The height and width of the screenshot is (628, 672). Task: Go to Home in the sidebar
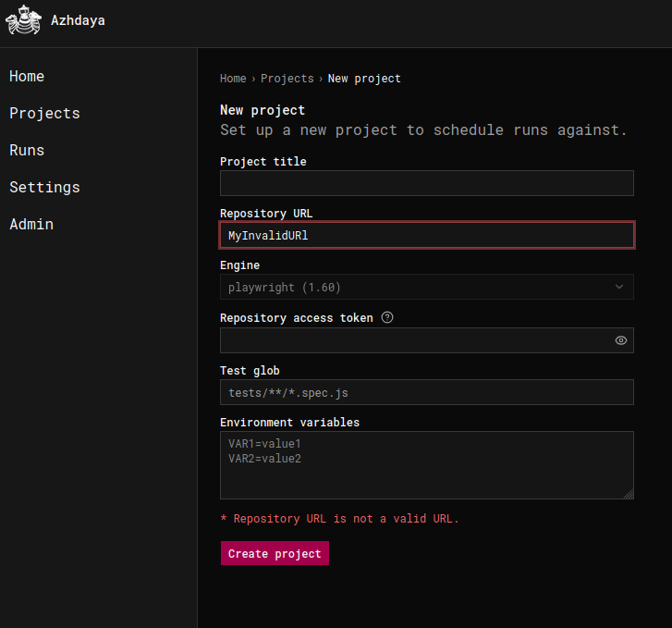tap(27, 77)
